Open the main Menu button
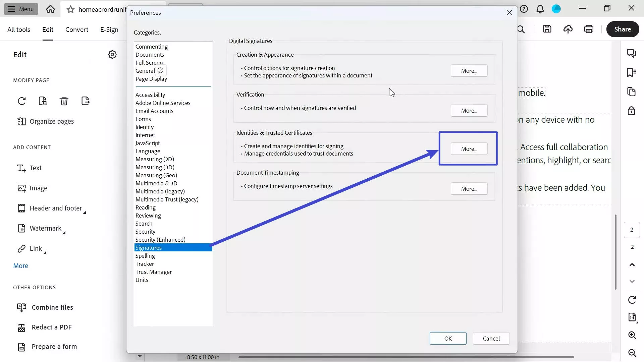This screenshot has width=644, height=362. 21,9
